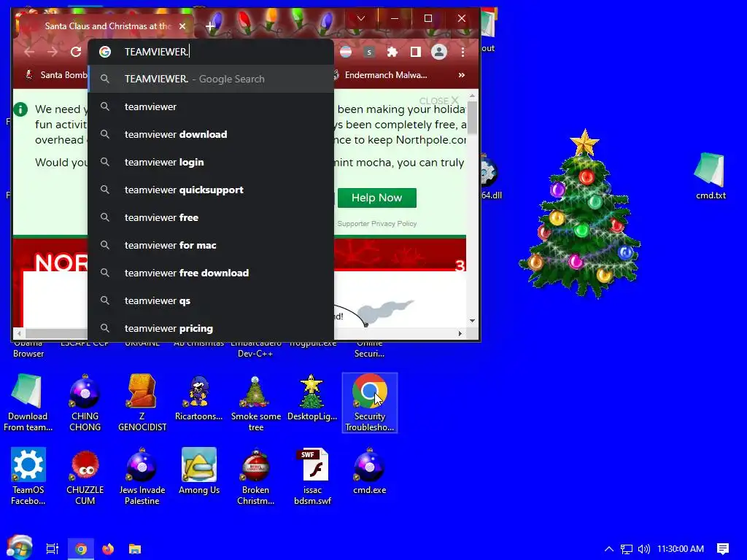Select the TEAMVIEWER. - Google Search suggestion
Image resolution: width=747 pixels, height=560 pixels.
pyautogui.click(x=211, y=79)
